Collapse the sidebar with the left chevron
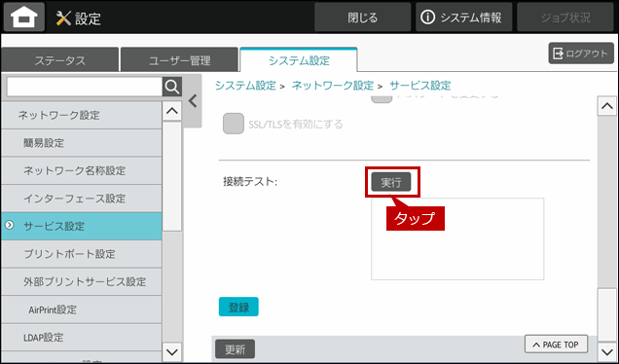 coord(193,101)
